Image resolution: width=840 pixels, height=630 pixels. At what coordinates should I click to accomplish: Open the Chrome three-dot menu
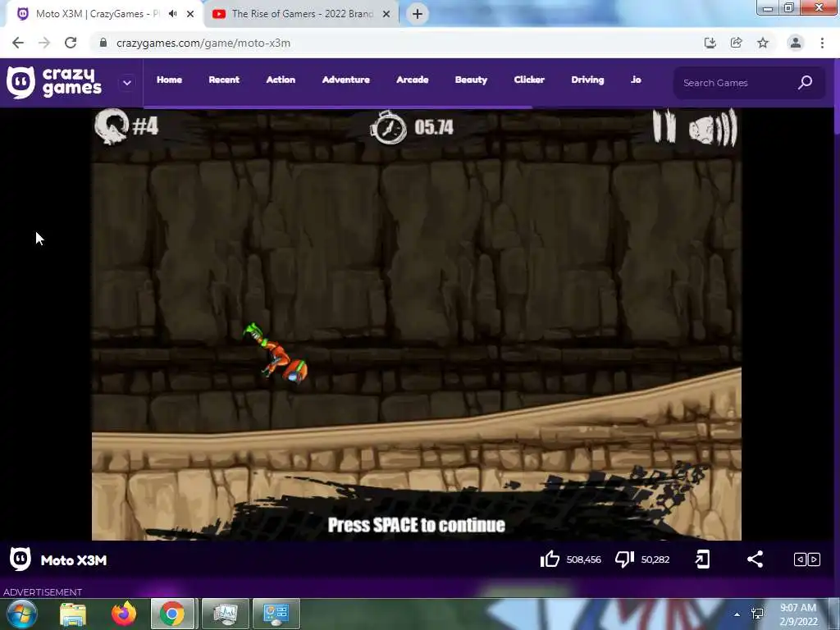click(x=822, y=43)
